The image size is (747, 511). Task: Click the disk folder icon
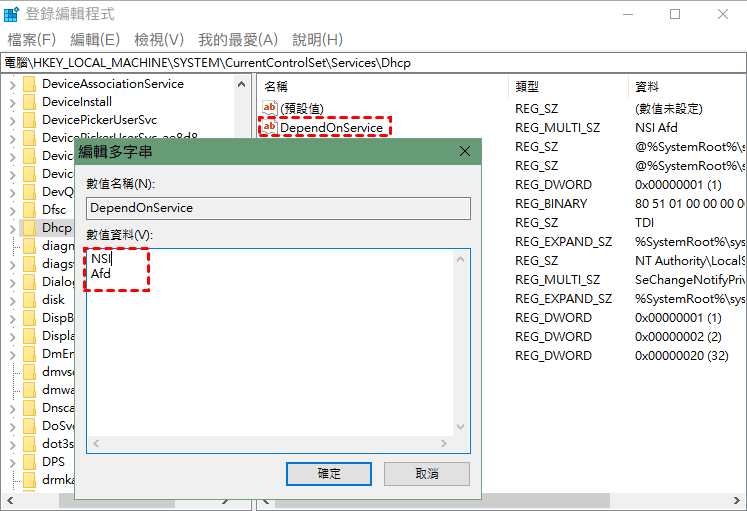pos(30,300)
